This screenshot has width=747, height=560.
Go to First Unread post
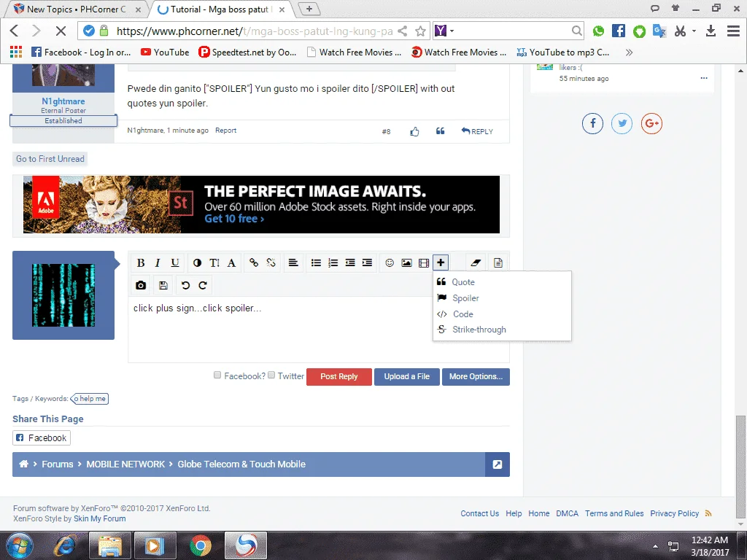50,159
